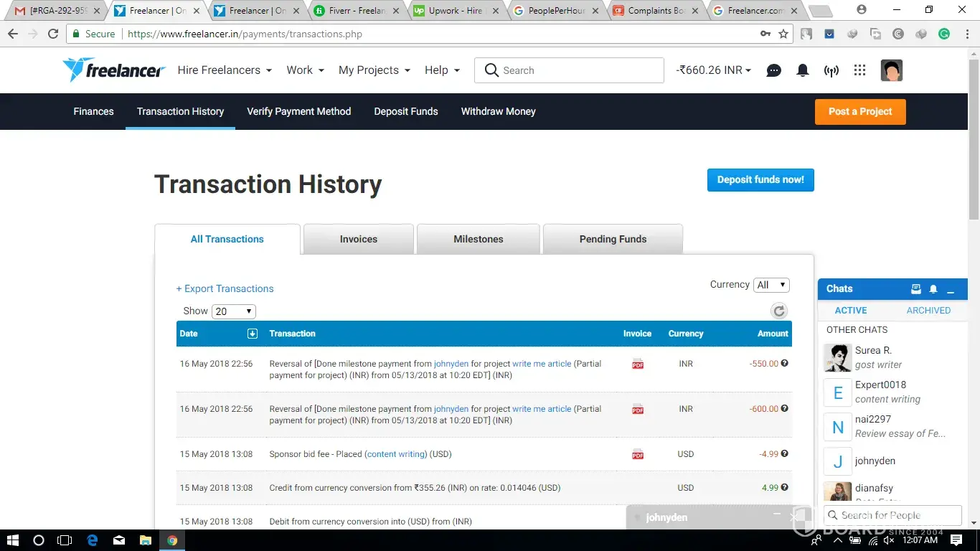The image size is (980, 551).
Task: Open the Currency filter dropdown
Action: 771,285
